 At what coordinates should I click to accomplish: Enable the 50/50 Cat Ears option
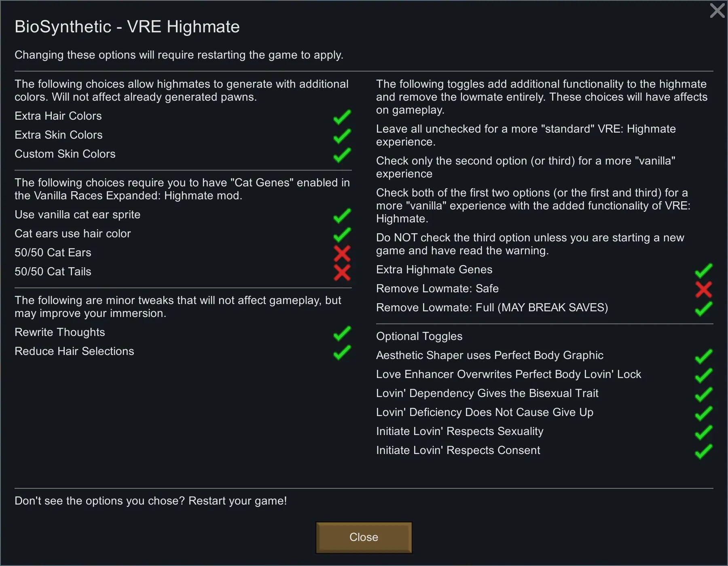[342, 253]
